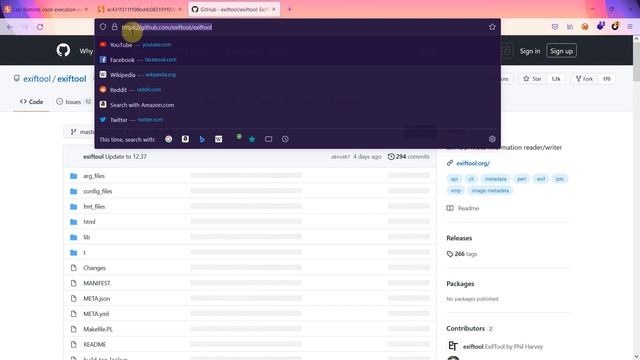Select the Code tab
This screenshot has height=360, width=640.
31,102
